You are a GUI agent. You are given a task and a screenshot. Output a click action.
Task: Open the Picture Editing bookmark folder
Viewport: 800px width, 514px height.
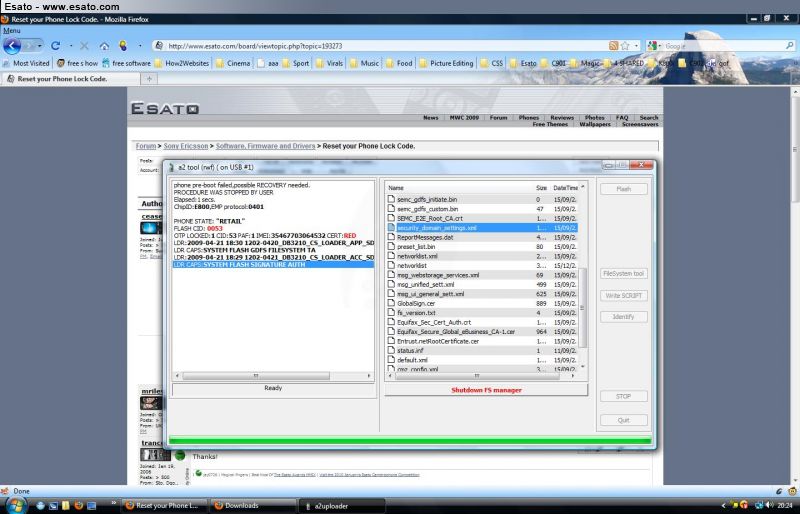pos(446,63)
